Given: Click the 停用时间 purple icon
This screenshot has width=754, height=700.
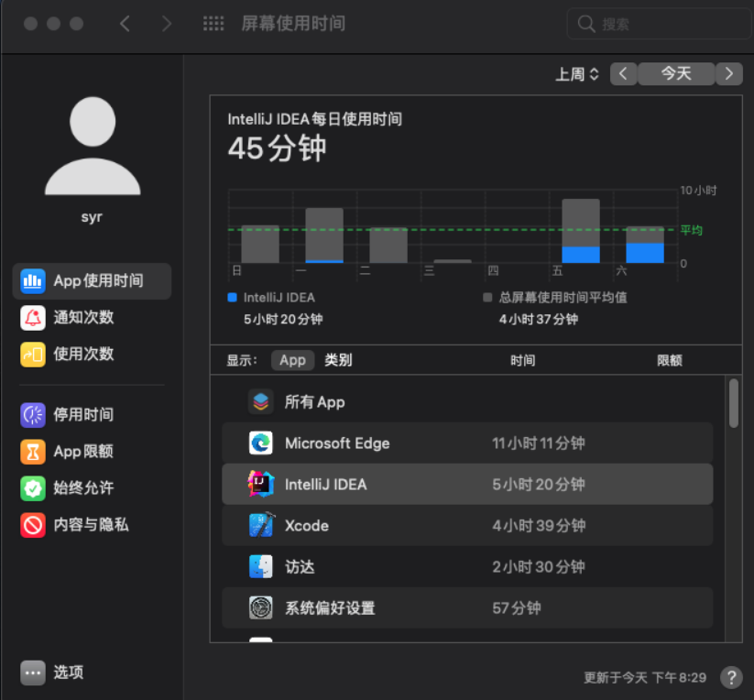Looking at the screenshot, I should [x=33, y=415].
